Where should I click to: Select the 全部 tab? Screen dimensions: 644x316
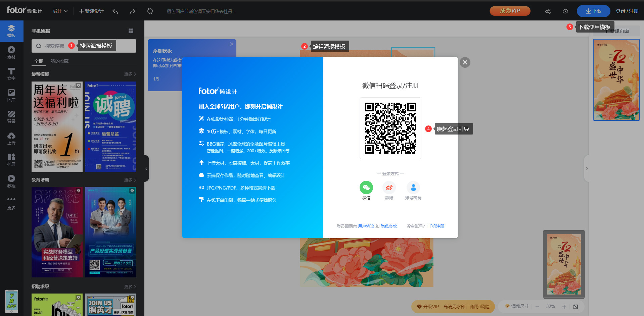[39, 61]
